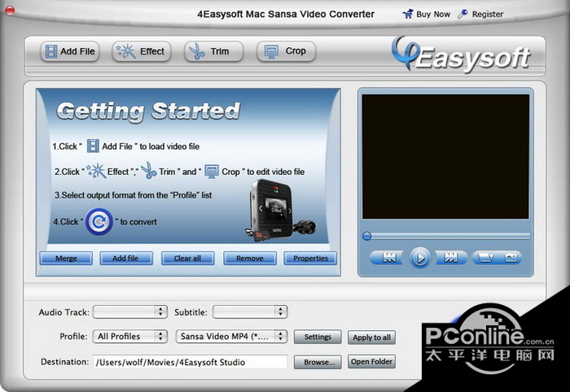Click the Remove button
This screenshot has width=570, height=392.
250,258
